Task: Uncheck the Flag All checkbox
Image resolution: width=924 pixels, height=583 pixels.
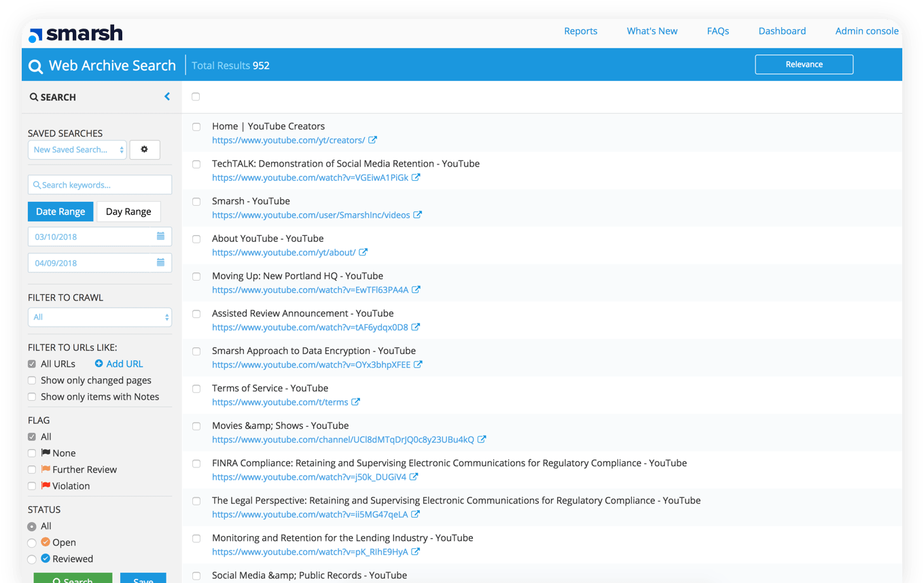Action: (x=32, y=437)
